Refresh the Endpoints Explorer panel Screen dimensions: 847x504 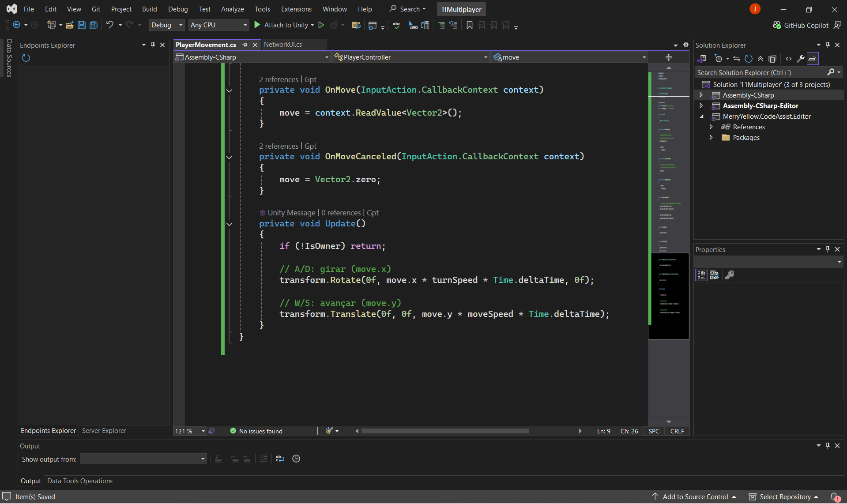(x=26, y=58)
